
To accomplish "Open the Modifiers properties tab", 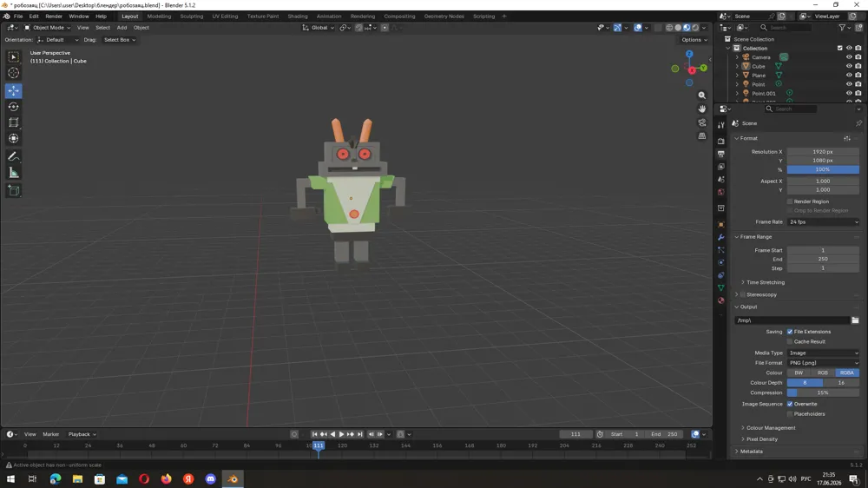I will coord(720,237).
